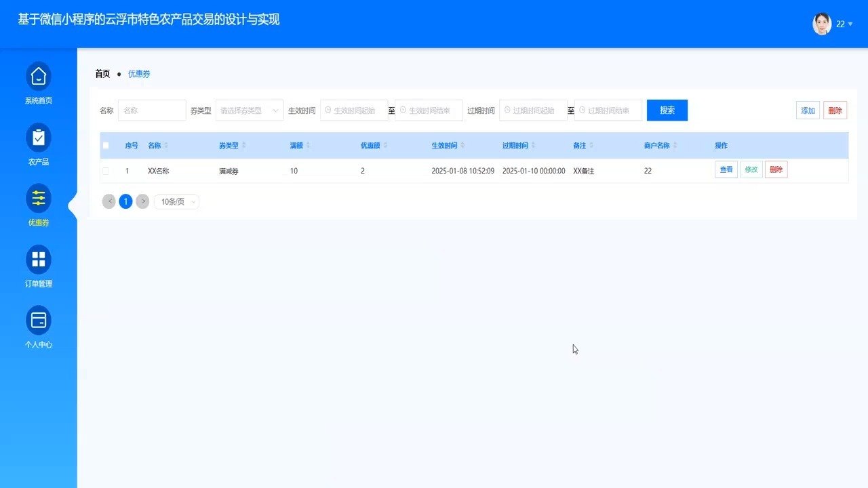Select the 优惠券 sliders icon
868x488 pixels.
(39, 198)
